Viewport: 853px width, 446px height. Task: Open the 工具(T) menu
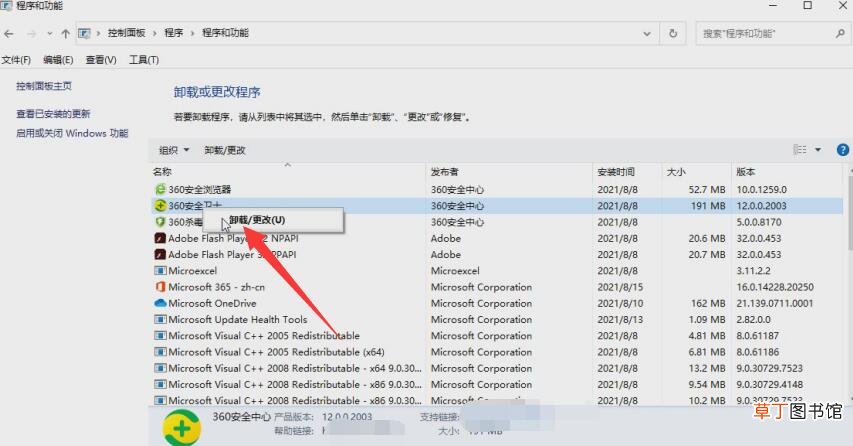pos(144,60)
